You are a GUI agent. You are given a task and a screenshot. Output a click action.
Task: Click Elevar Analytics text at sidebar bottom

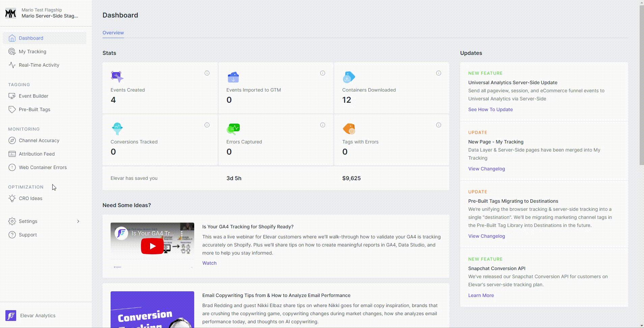pos(38,316)
